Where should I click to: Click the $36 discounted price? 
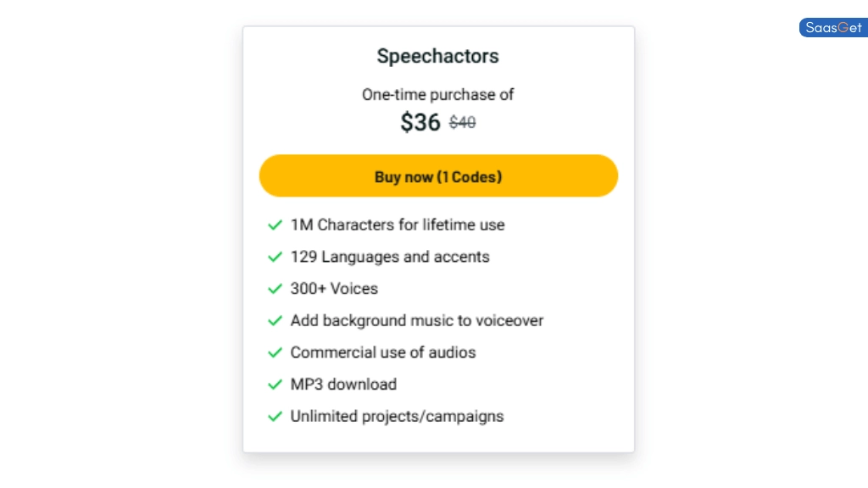pos(420,122)
